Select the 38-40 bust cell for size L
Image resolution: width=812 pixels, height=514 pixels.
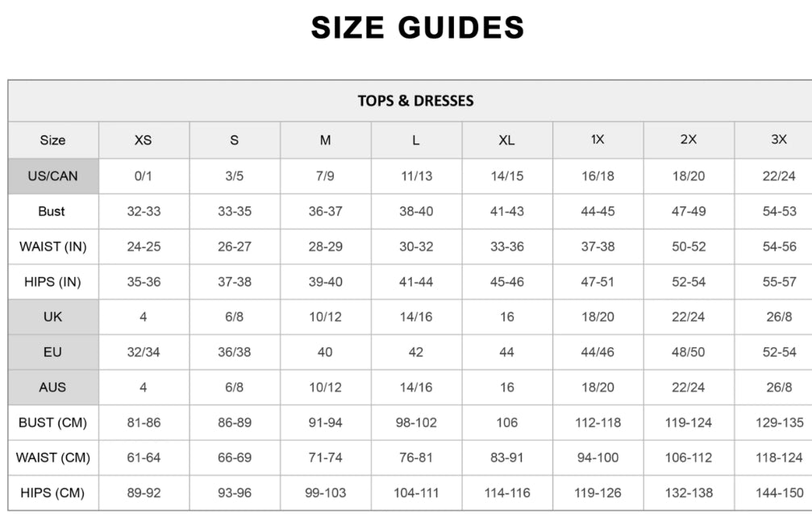[415, 211]
